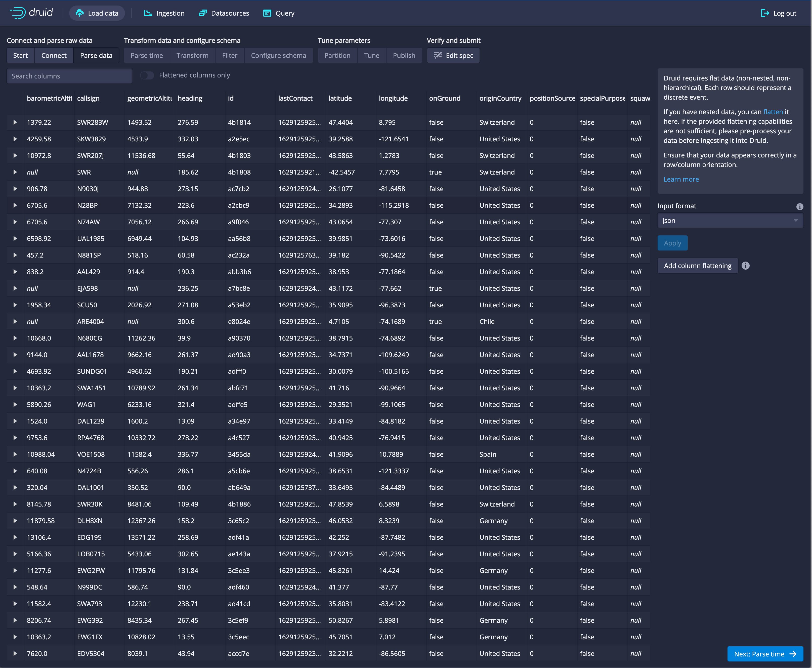
Task: Click the latitude value -42.5457
Action: [x=341, y=172]
